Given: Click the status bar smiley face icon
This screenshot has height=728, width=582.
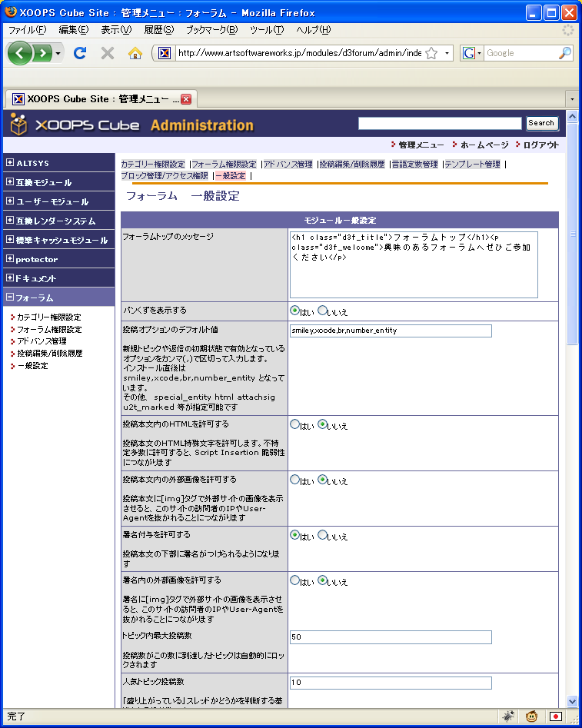Looking at the screenshot, I should [531, 716].
